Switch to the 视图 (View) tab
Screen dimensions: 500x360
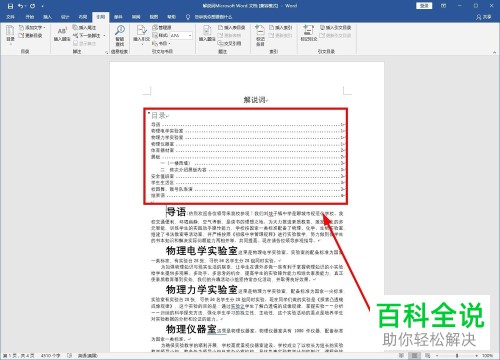154,17
